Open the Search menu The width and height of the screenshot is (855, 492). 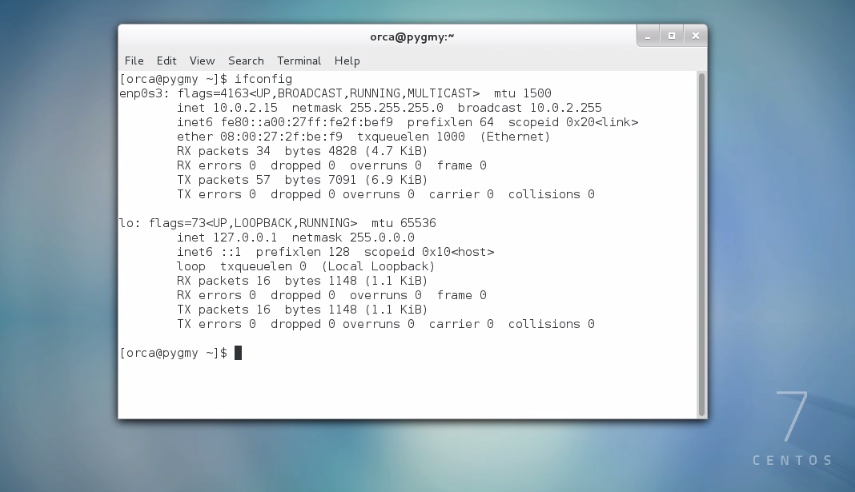pos(245,61)
